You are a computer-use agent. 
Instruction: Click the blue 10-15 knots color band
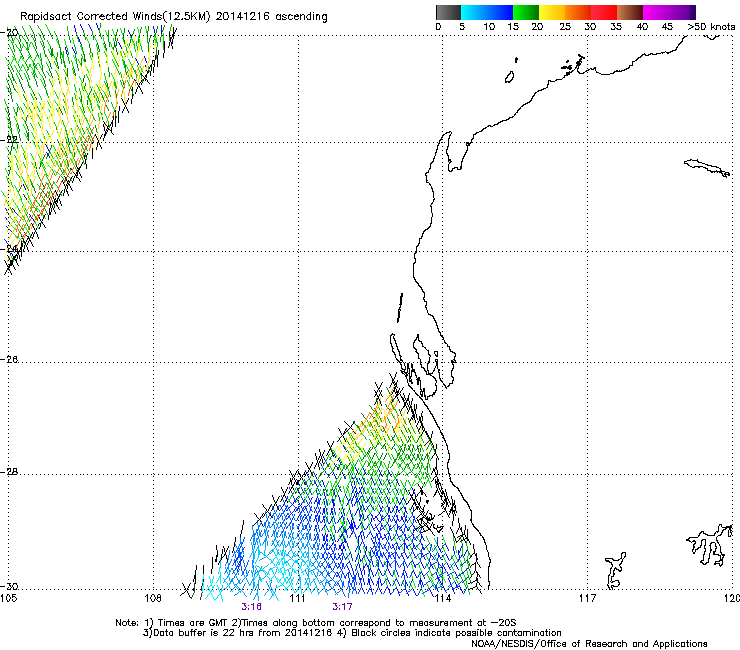pyautogui.click(x=500, y=12)
